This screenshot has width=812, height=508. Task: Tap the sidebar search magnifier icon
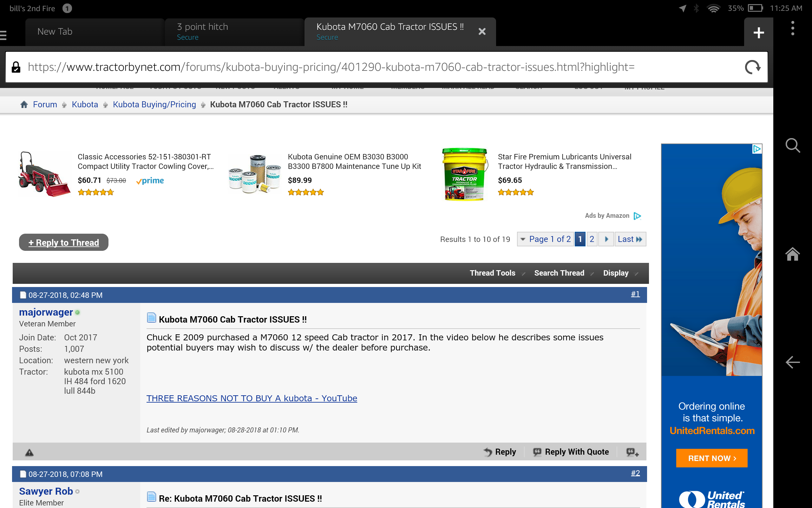tap(793, 145)
